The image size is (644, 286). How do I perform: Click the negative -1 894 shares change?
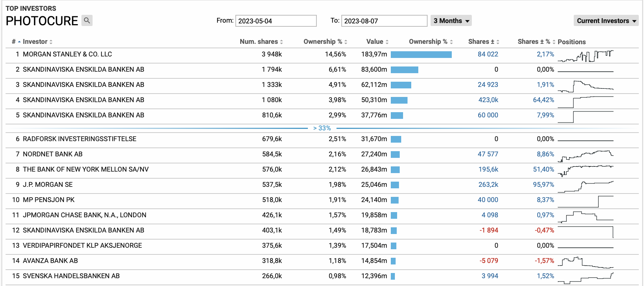click(x=489, y=230)
